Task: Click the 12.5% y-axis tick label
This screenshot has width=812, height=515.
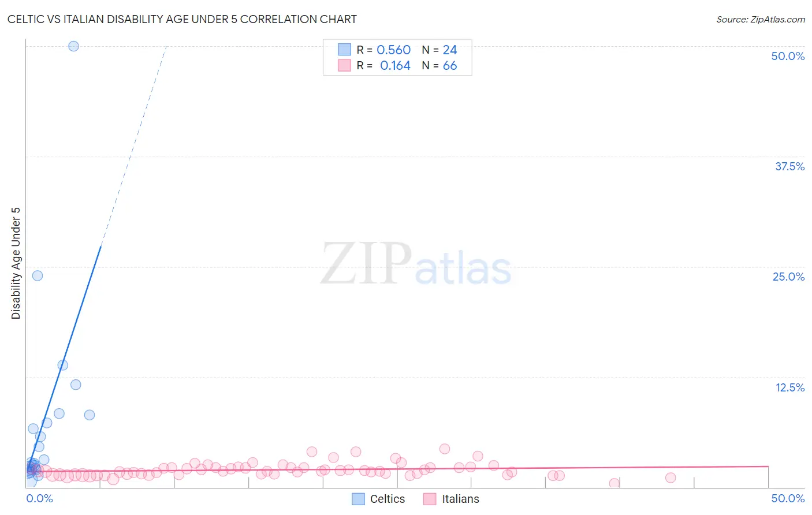Action: pos(789,387)
